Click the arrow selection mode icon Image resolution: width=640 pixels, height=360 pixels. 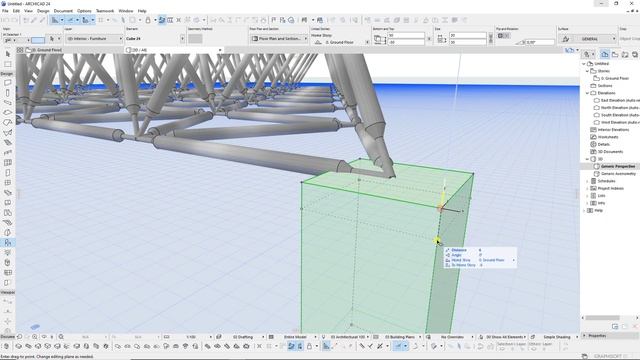(x=52, y=39)
